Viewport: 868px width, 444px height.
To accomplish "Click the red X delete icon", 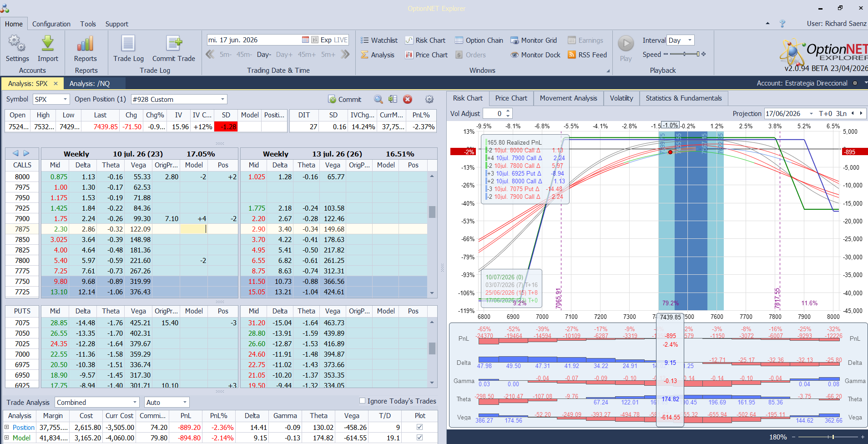I will (x=408, y=99).
